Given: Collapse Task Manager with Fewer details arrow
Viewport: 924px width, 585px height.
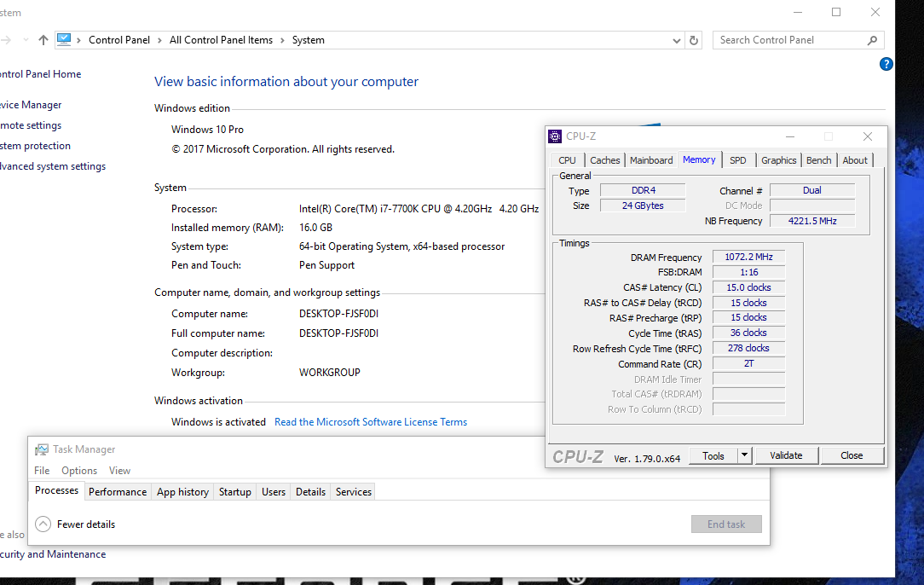Looking at the screenshot, I should (43, 524).
